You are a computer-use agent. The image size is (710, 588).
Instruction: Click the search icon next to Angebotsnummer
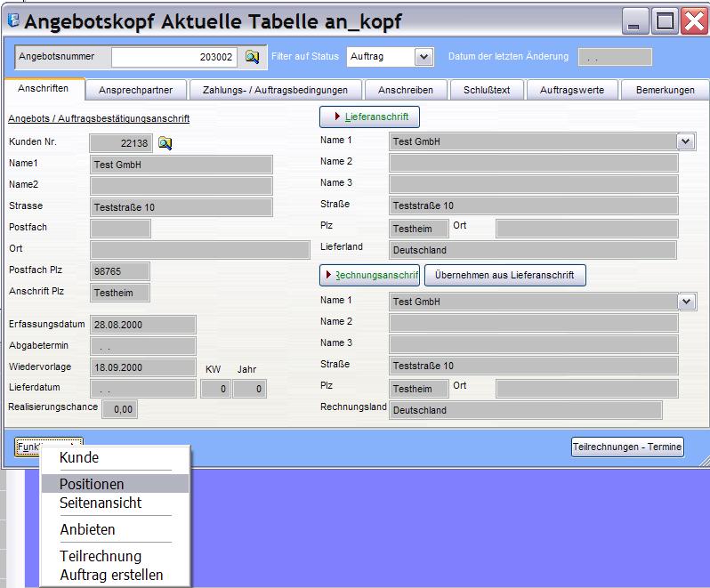(252, 57)
